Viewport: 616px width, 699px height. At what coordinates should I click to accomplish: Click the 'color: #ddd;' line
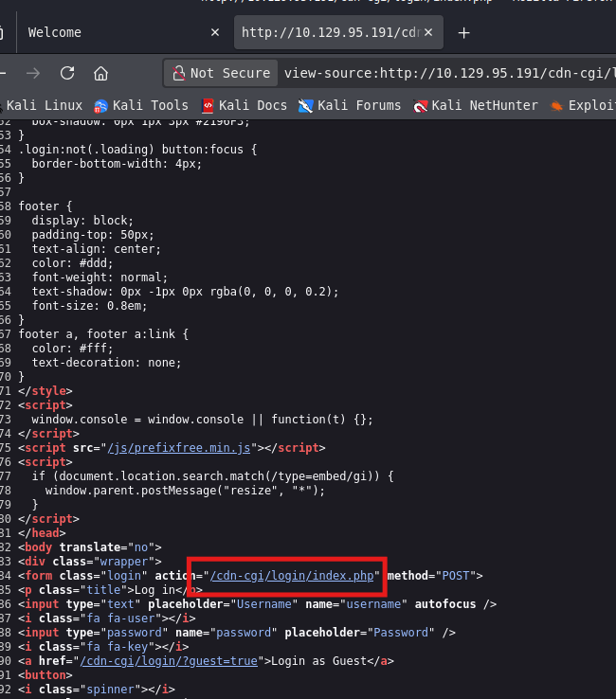coord(72,263)
